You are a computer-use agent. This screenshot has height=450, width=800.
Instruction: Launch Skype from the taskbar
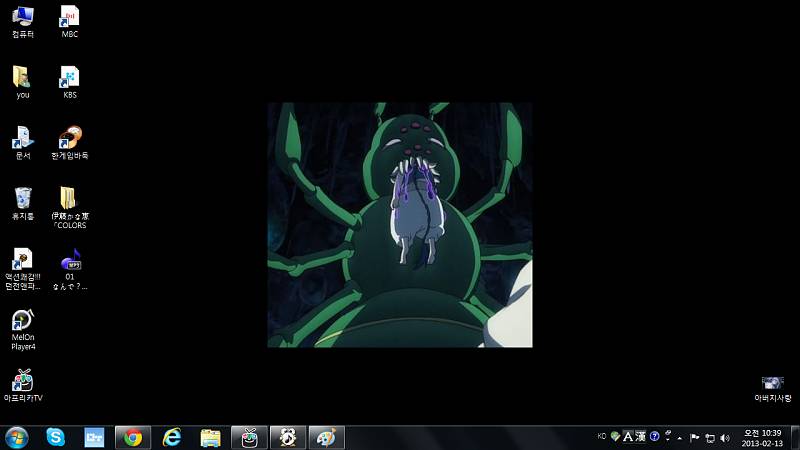pyautogui.click(x=55, y=437)
